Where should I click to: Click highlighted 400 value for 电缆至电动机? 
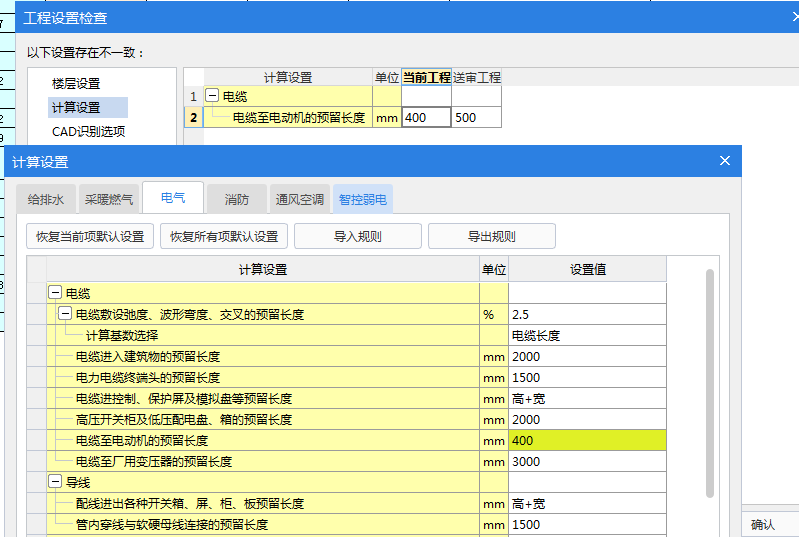586,440
